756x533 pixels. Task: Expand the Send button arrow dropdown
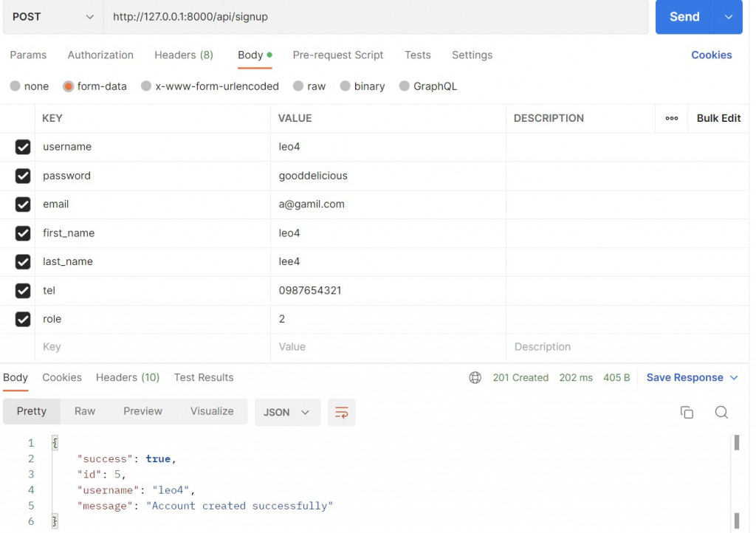pyautogui.click(x=729, y=17)
